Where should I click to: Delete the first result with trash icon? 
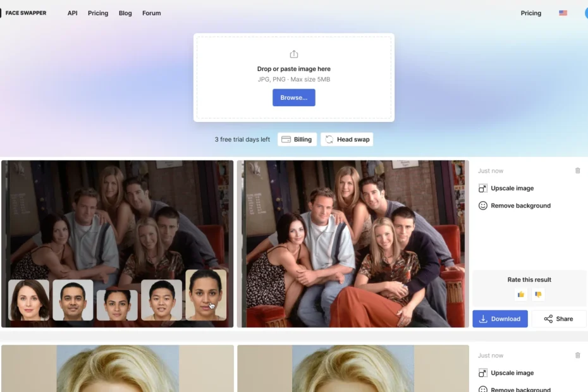[577, 171]
